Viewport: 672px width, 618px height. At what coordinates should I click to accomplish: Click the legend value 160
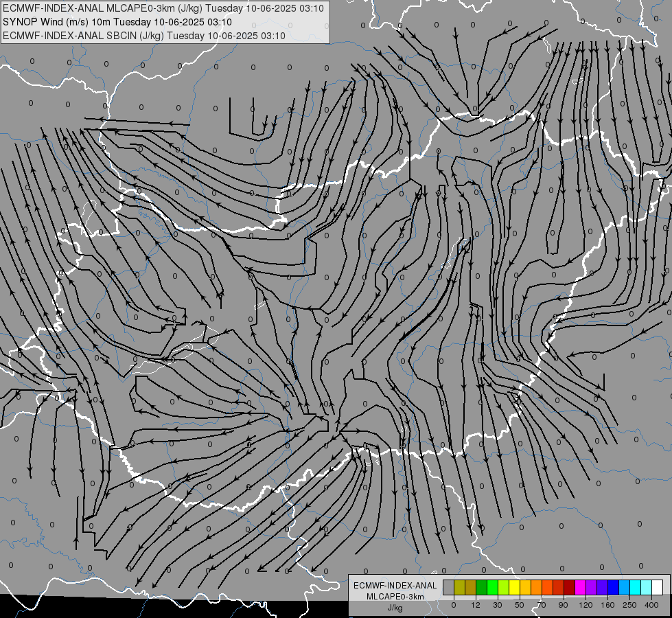pos(607,605)
